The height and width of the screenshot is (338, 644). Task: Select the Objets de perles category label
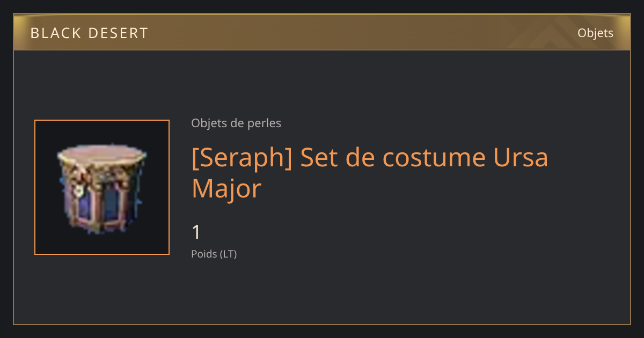[236, 123]
